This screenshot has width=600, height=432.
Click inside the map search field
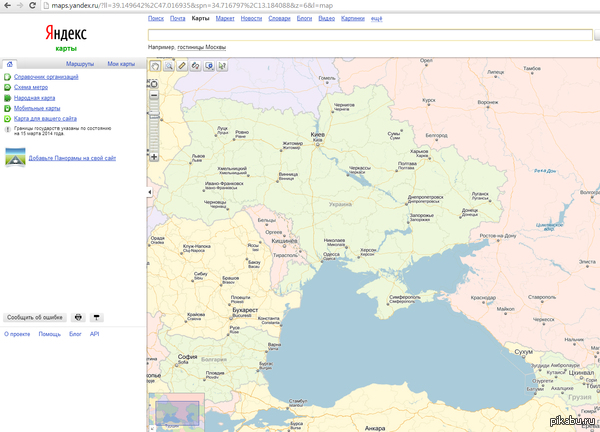[x=360, y=33]
